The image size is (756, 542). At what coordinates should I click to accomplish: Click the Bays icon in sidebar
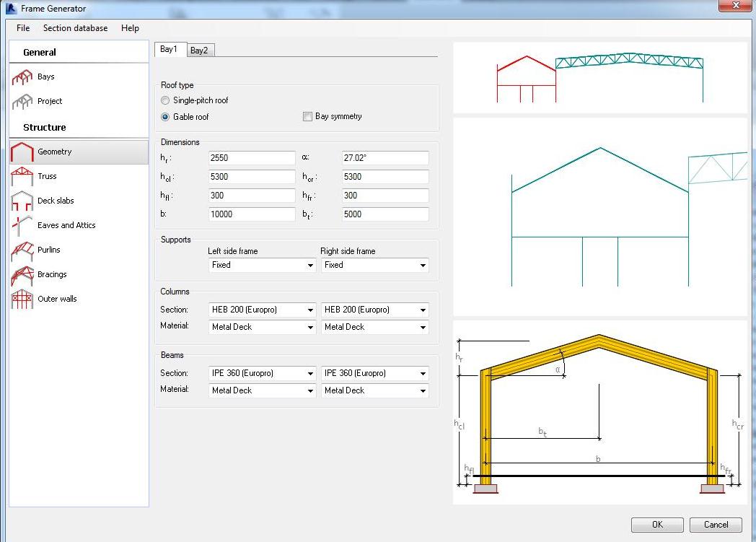[22, 77]
